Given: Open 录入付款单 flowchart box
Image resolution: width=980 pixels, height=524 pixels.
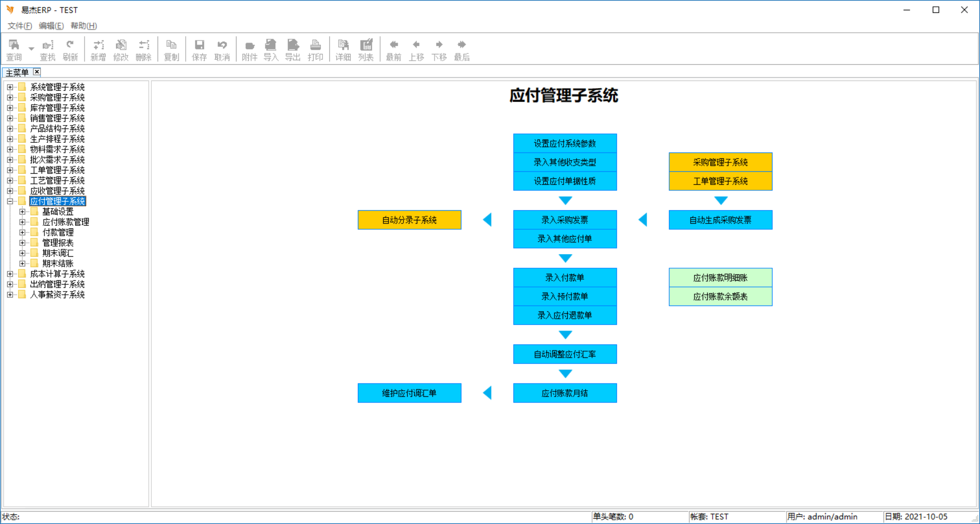Looking at the screenshot, I should tap(565, 278).
